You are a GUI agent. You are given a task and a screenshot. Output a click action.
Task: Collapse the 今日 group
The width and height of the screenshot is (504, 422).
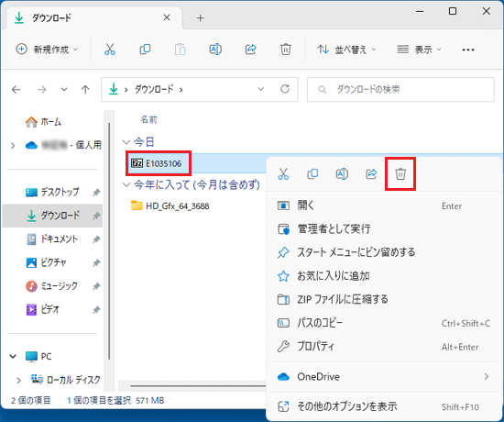coord(126,141)
